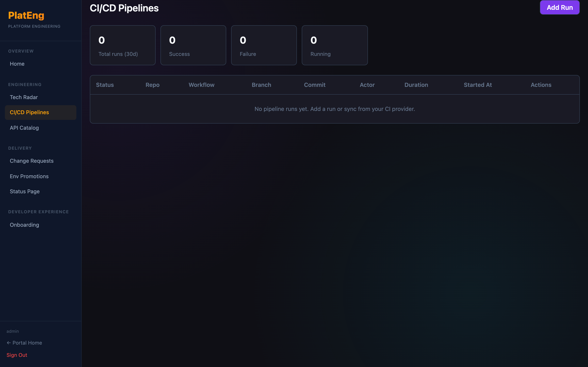Sign Out of the admin account
The image size is (588, 367).
click(17, 355)
